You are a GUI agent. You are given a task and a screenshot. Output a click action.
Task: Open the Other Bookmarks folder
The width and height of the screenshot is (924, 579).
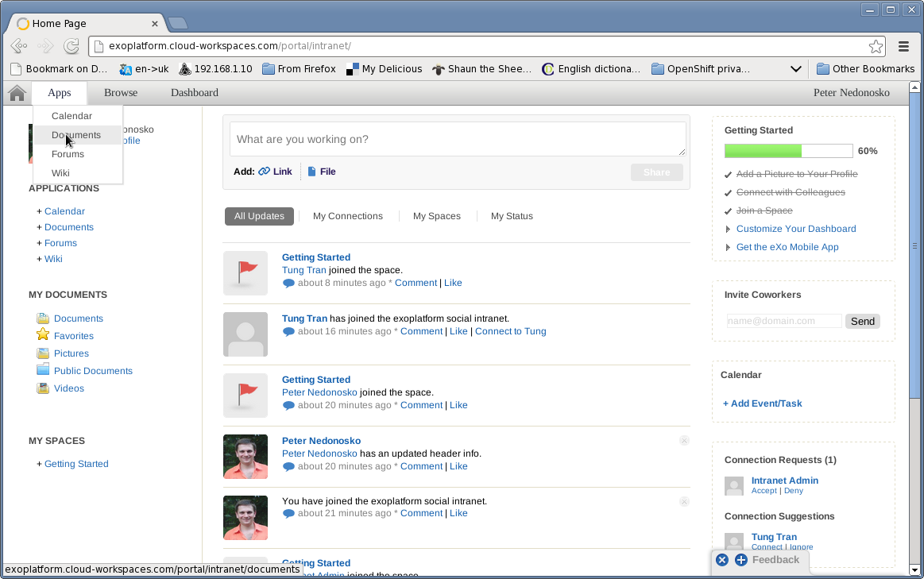(x=865, y=69)
